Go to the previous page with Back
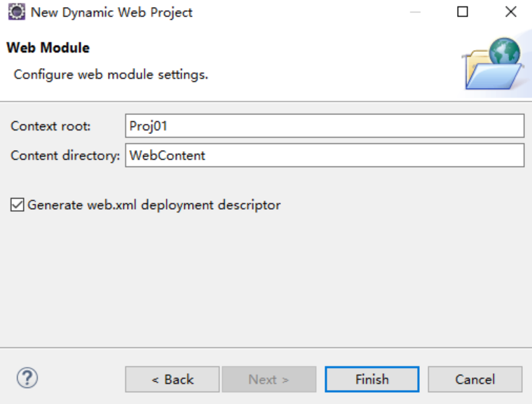 [x=172, y=379]
